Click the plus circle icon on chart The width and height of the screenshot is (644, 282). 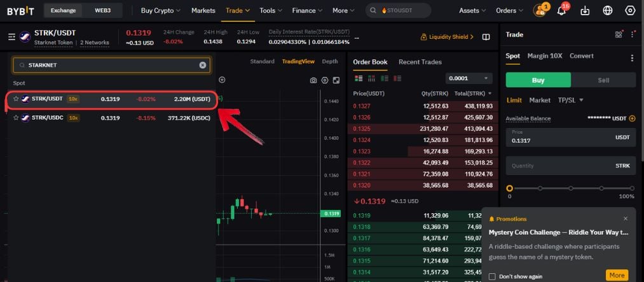click(223, 80)
